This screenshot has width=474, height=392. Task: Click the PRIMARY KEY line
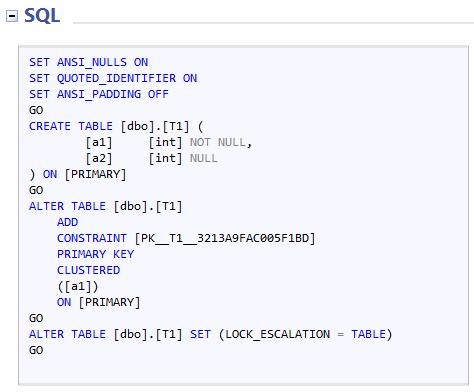(95, 254)
